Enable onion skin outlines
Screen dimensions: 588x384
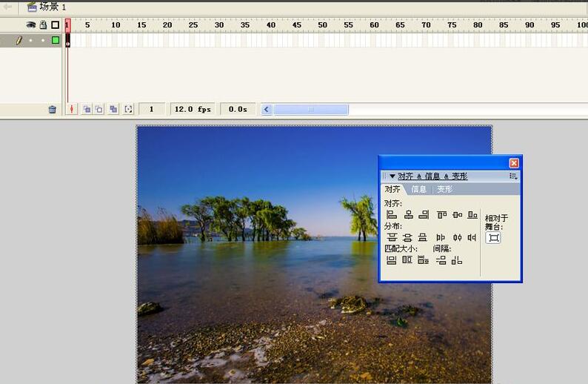(98, 109)
